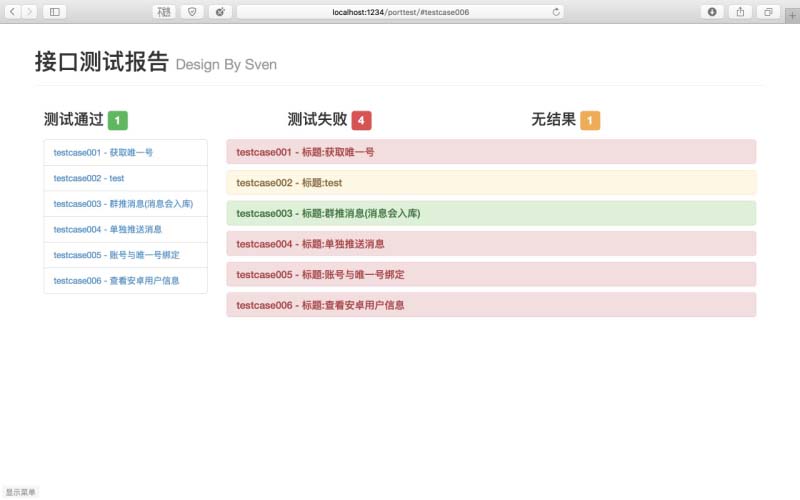
Task: Open sidebar link testcase005 - 账号与唯一号绑定
Action: tap(126, 255)
